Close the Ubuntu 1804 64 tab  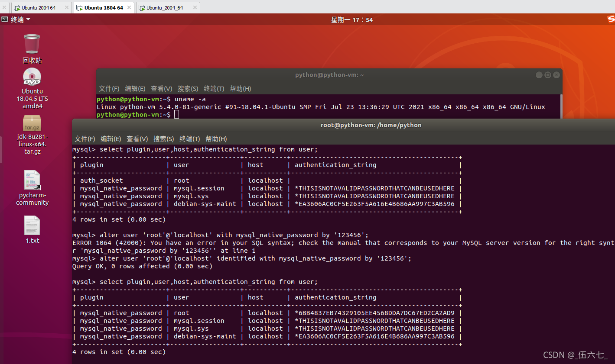pyautogui.click(x=129, y=7)
